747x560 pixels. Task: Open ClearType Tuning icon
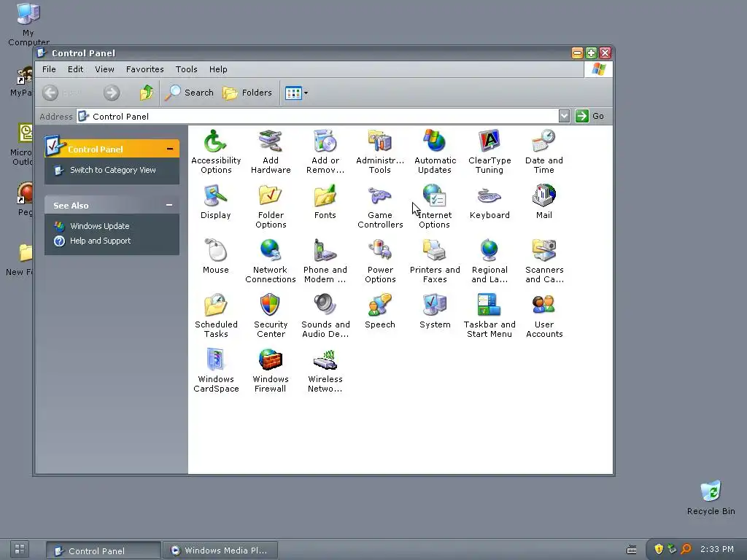coord(489,152)
